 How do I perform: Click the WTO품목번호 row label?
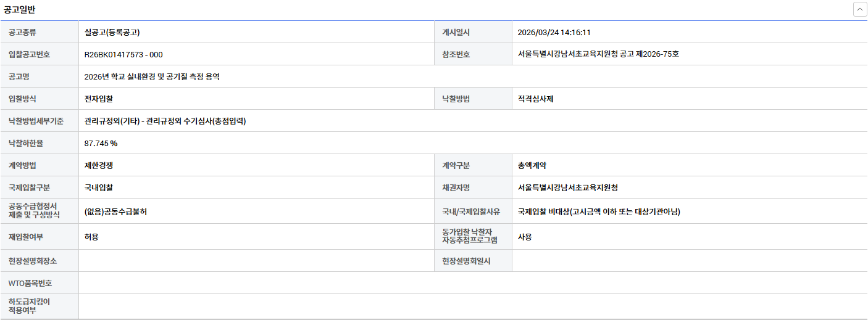coord(30,283)
